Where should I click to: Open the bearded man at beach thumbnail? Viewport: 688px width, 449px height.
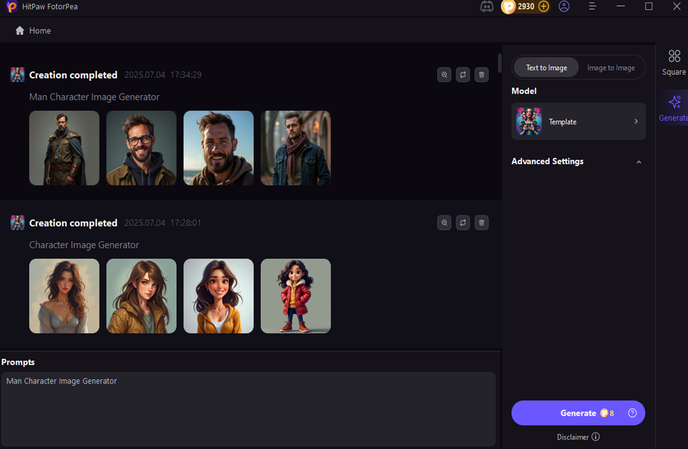click(x=219, y=148)
